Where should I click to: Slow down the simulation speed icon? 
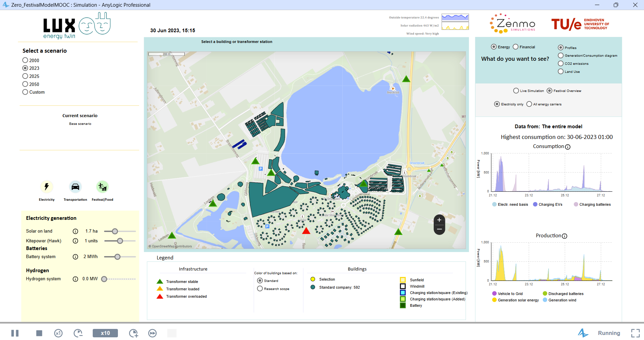tap(78, 333)
